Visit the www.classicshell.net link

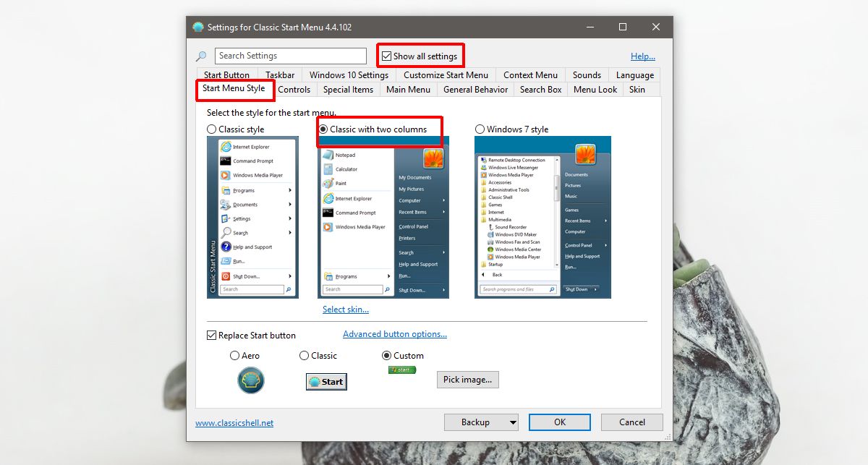pos(234,423)
